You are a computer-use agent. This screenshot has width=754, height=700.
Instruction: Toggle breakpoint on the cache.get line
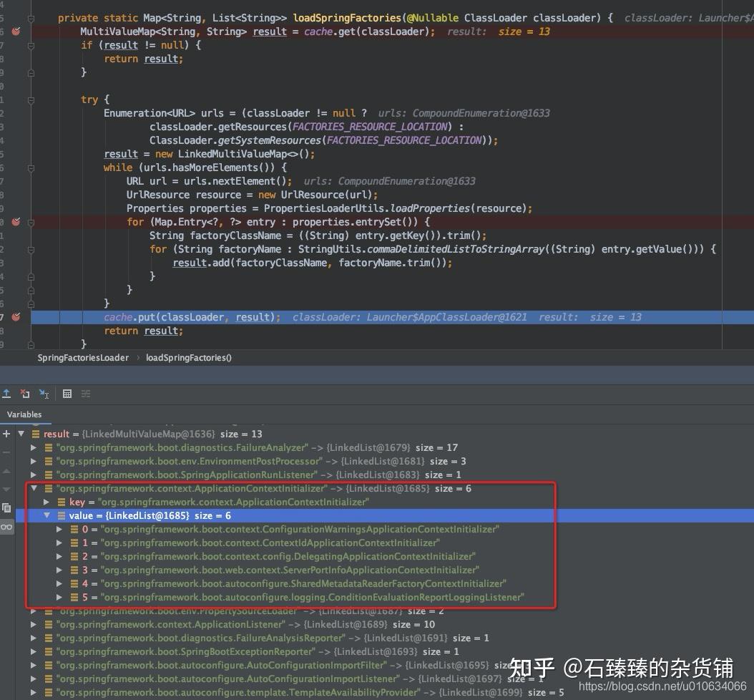pos(16,31)
